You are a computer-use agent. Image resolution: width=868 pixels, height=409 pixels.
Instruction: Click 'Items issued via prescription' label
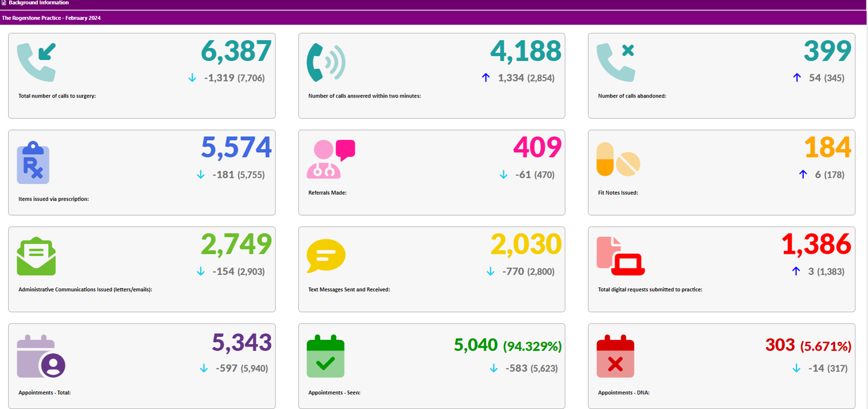click(x=54, y=199)
